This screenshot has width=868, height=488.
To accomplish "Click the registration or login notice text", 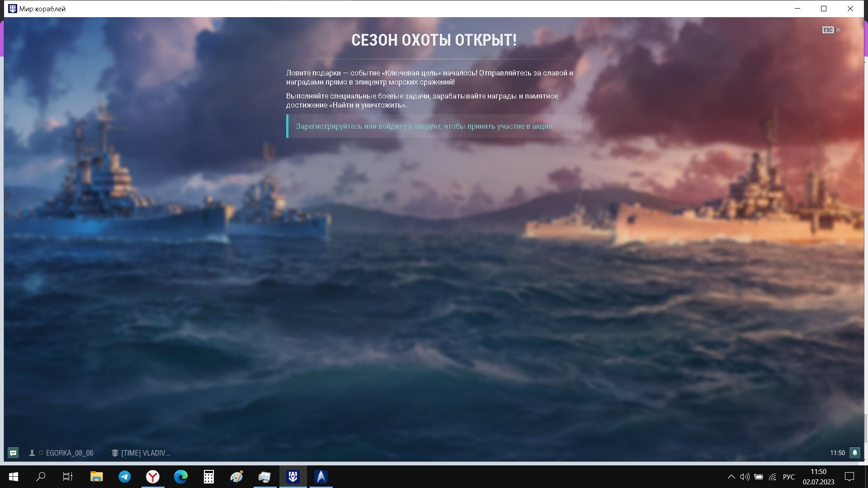I will [x=425, y=127].
